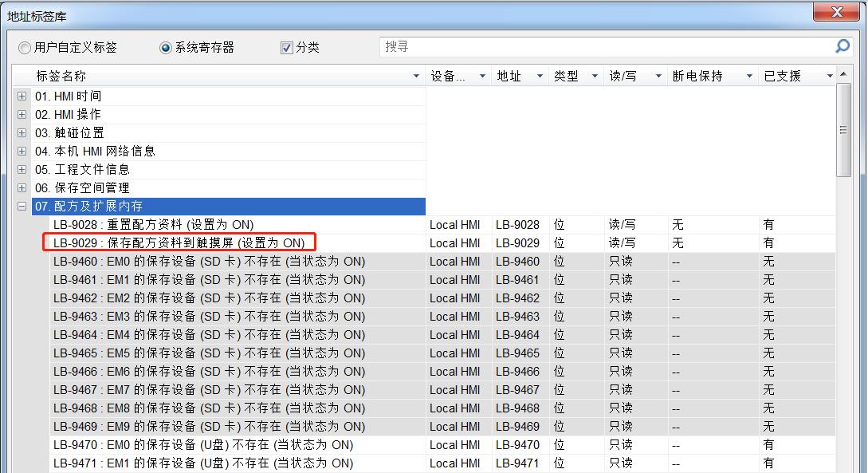
Task: Select the 03. 触碰位置 tree row
Action: click(x=229, y=133)
